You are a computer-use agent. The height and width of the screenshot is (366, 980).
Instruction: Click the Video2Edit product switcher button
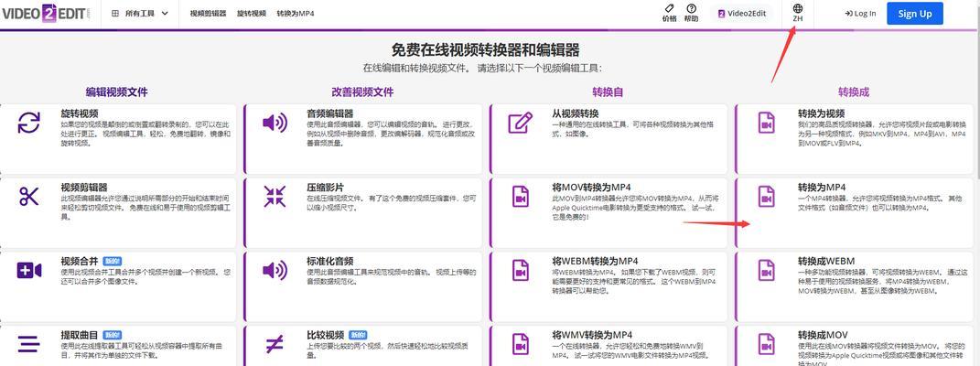tap(742, 14)
